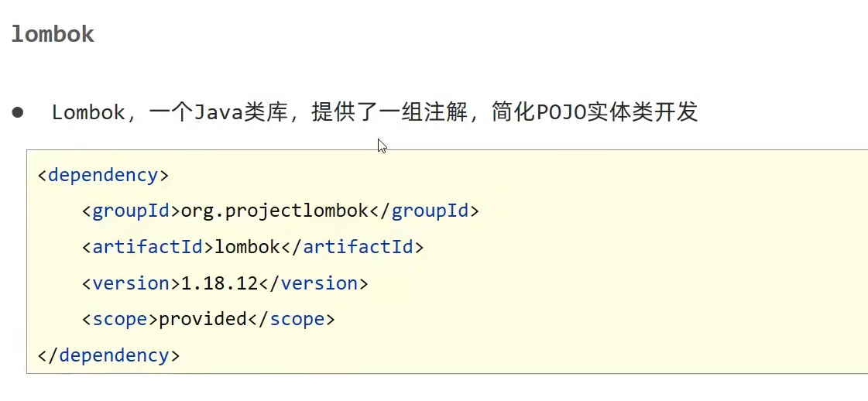Select the version number 1.18.12

coord(219,283)
